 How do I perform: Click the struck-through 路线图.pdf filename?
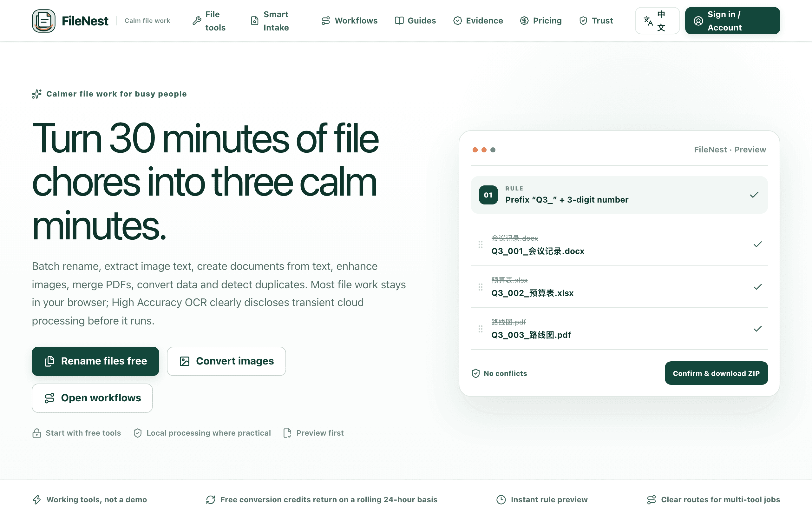[x=508, y=322]
